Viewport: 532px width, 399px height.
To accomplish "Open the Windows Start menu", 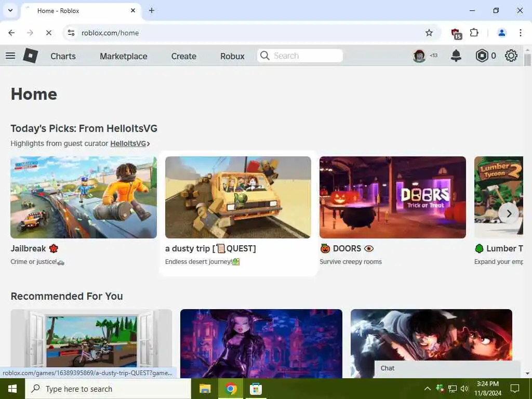I will click(x=12, y=389).
